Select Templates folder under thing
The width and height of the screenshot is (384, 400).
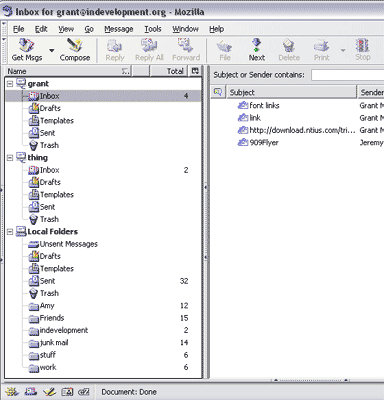tap(103, 195)
